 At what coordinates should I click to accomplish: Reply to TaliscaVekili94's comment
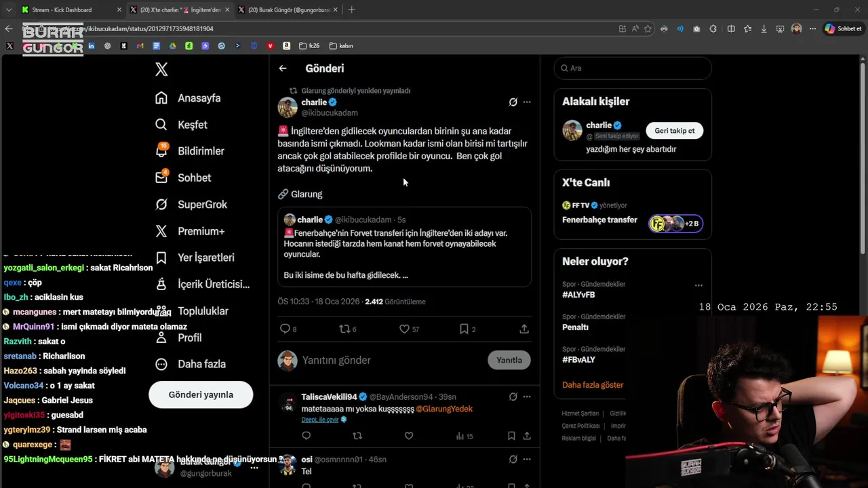(x=307, y=436)
